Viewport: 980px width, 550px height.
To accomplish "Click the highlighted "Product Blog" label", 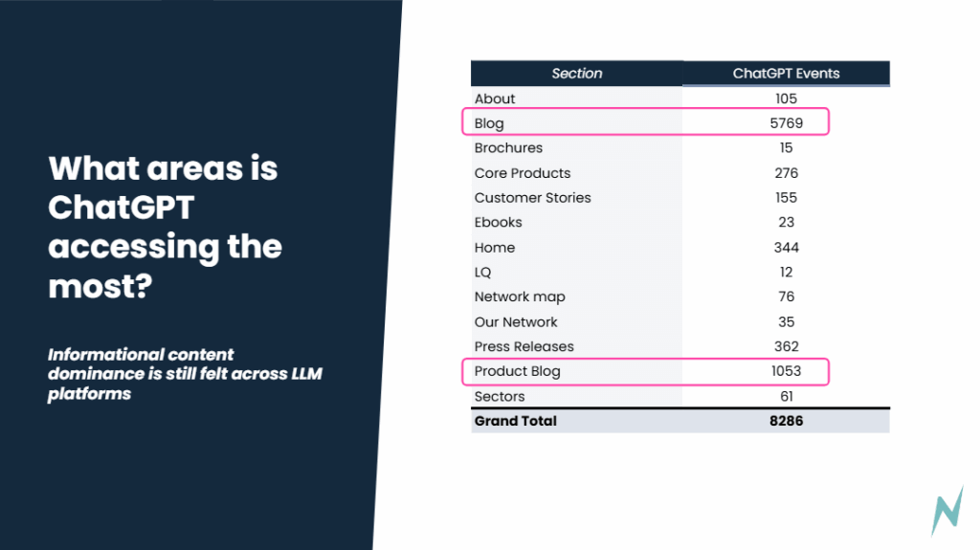I will (518, 371).
